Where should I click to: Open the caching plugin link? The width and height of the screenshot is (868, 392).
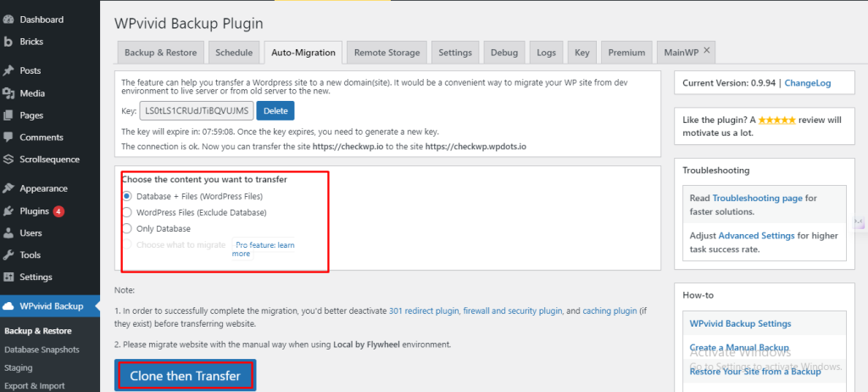(x=610, y=311)
